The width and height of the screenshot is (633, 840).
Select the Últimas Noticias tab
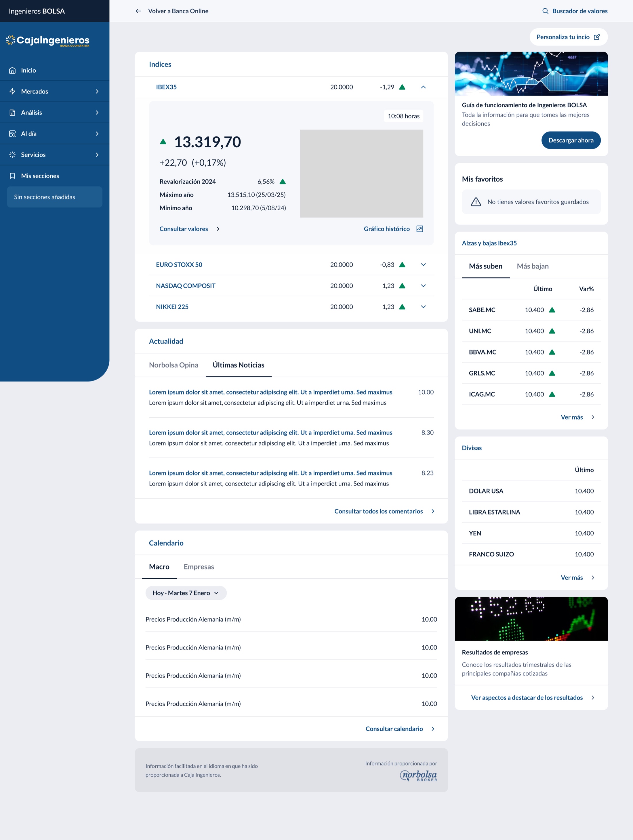click(239, 365)
